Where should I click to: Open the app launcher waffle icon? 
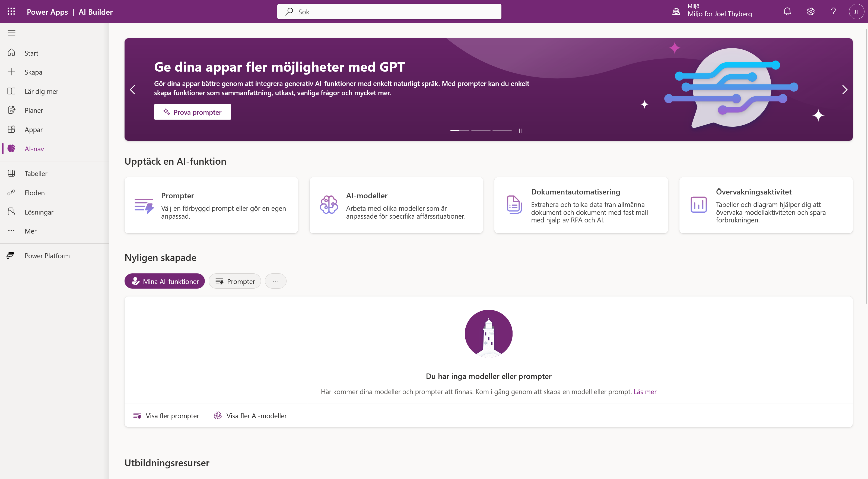(x=11, y=11)
